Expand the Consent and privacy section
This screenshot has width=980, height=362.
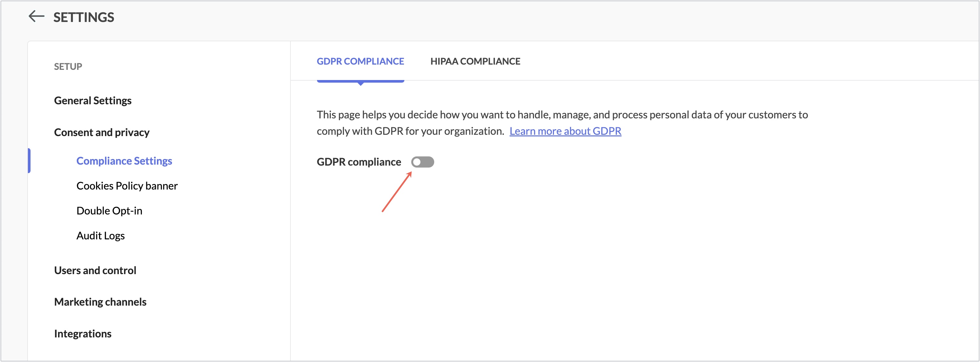click(101, 132)
